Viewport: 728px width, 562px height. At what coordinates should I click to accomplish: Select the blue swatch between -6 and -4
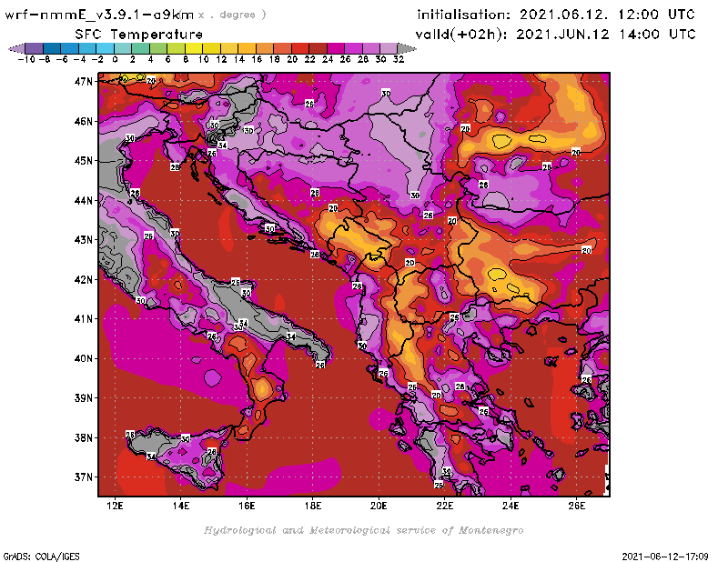[70, 48]
